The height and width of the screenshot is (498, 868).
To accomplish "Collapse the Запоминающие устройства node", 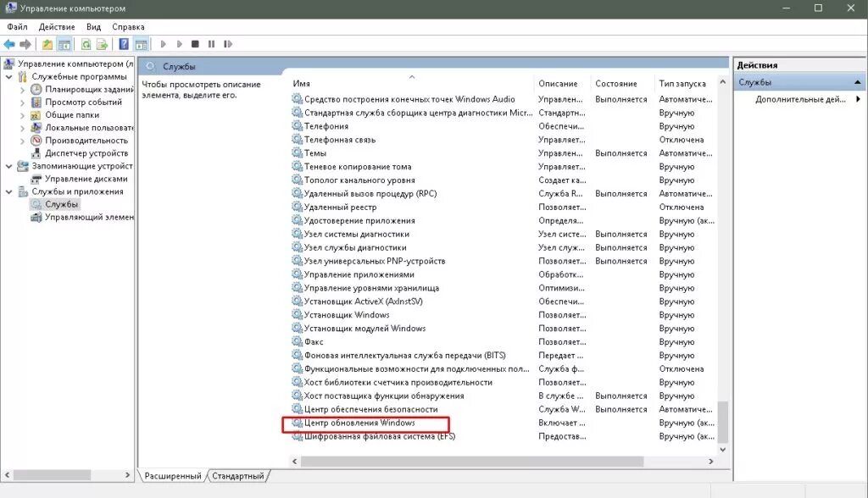I will 8,166.
